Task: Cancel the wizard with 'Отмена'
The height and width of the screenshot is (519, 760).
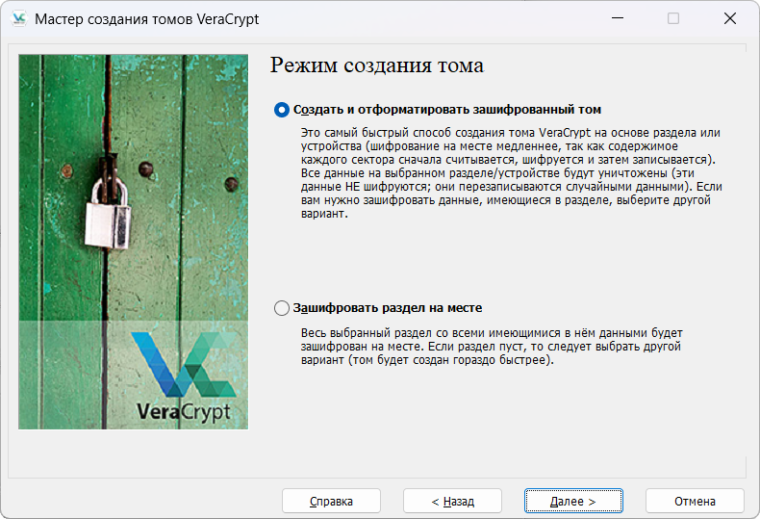Action: point(694,501)
